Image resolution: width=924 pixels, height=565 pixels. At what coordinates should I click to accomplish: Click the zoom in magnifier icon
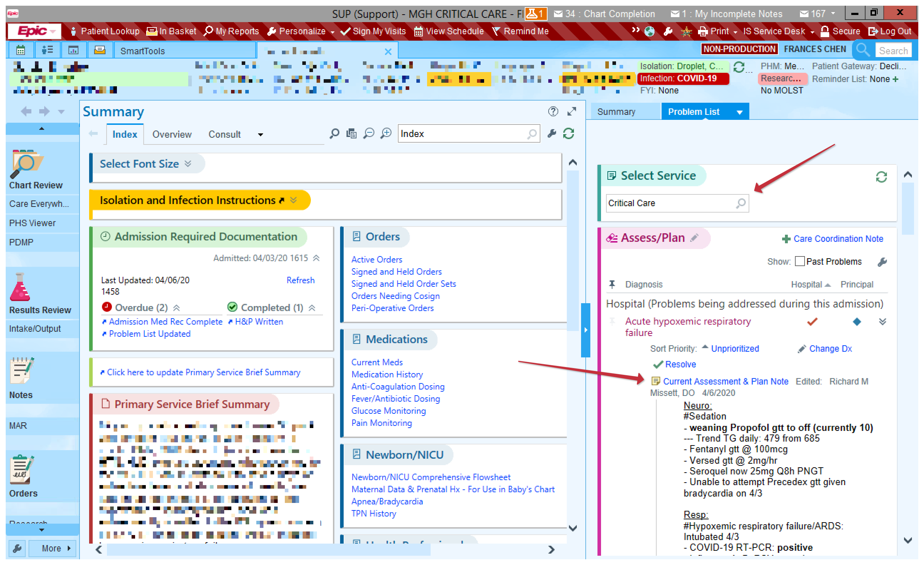click(x=386, y=134)
